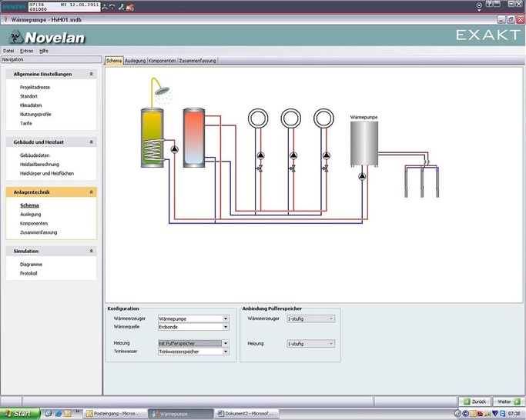Click the red buffer storage tank

[x=193, y=136]
